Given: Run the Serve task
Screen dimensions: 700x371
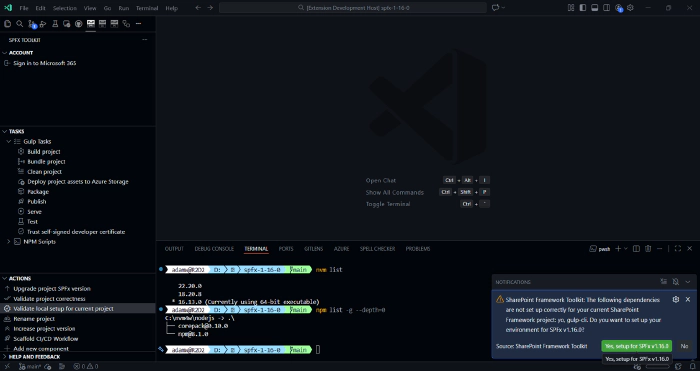Looking at the screenshot, I should click(34, 212).
